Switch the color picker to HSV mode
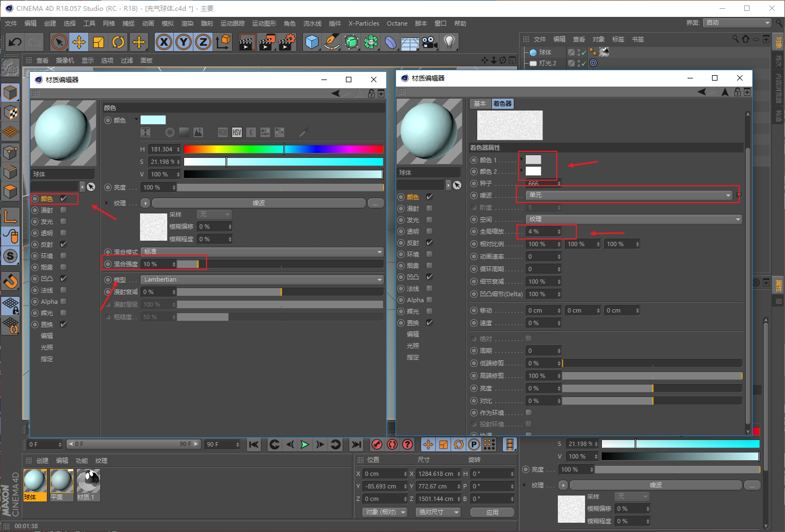The image size is (785, 532). [237, 132]
